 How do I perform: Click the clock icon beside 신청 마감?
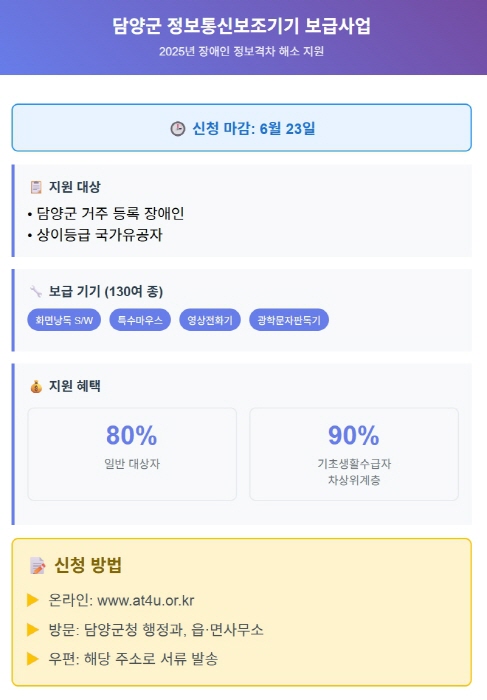click(x=178, y=129)
